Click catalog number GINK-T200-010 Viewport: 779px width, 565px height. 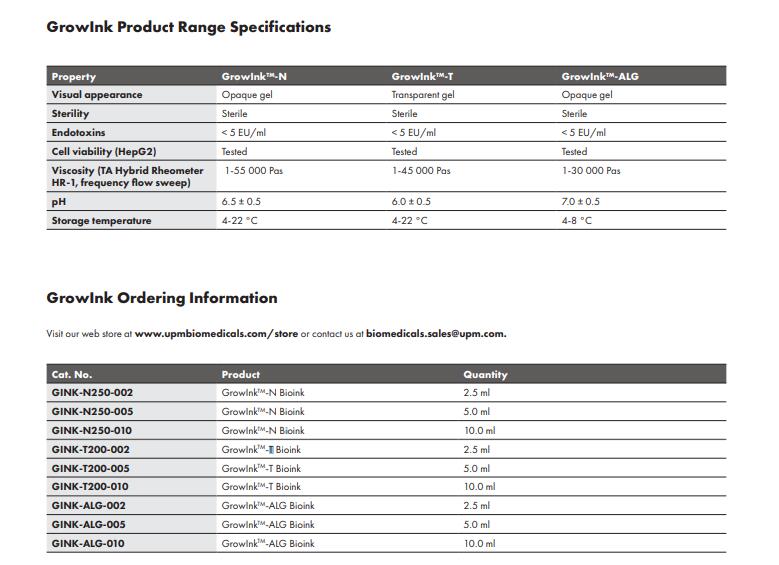91,487
